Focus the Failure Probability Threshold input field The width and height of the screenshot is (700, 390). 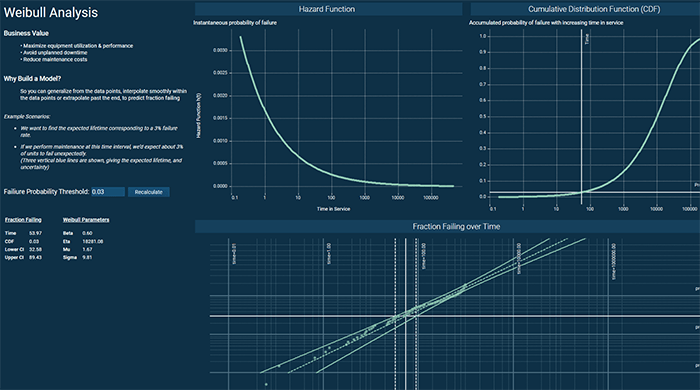(108, 192)
